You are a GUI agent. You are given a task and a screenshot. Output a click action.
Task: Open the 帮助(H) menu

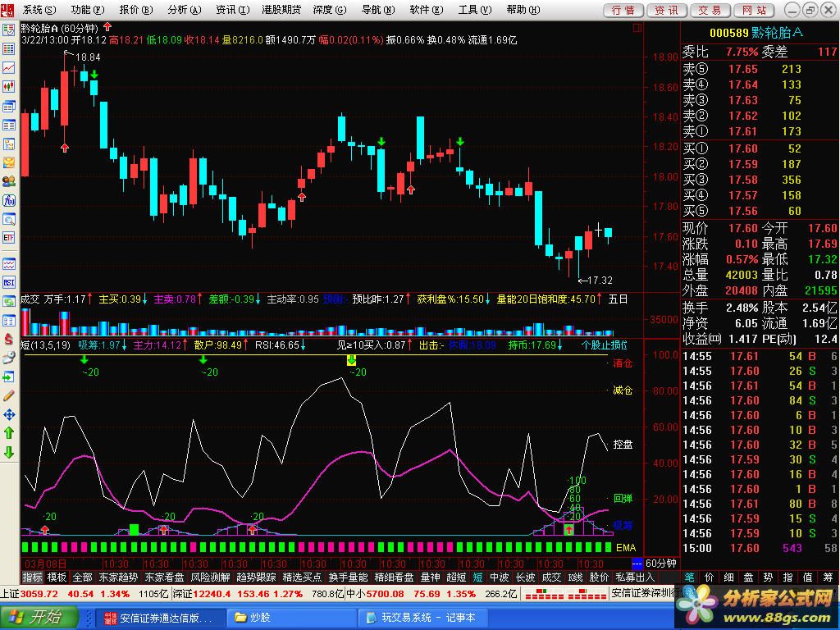point(523,10)
